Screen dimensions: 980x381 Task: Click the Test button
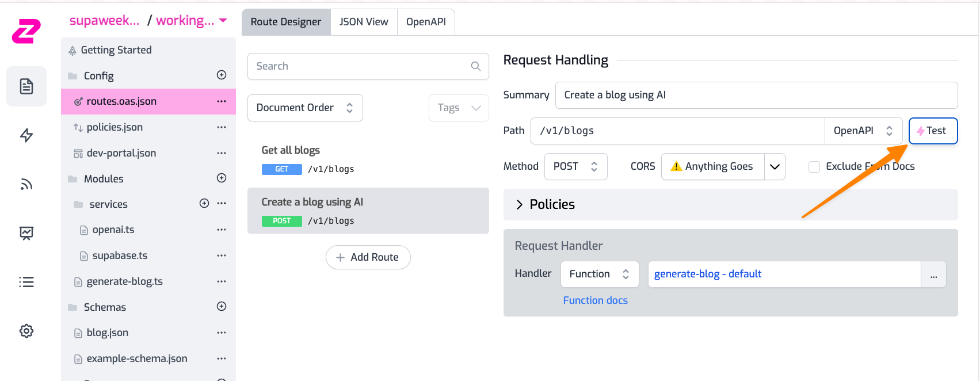click(932, 131)
